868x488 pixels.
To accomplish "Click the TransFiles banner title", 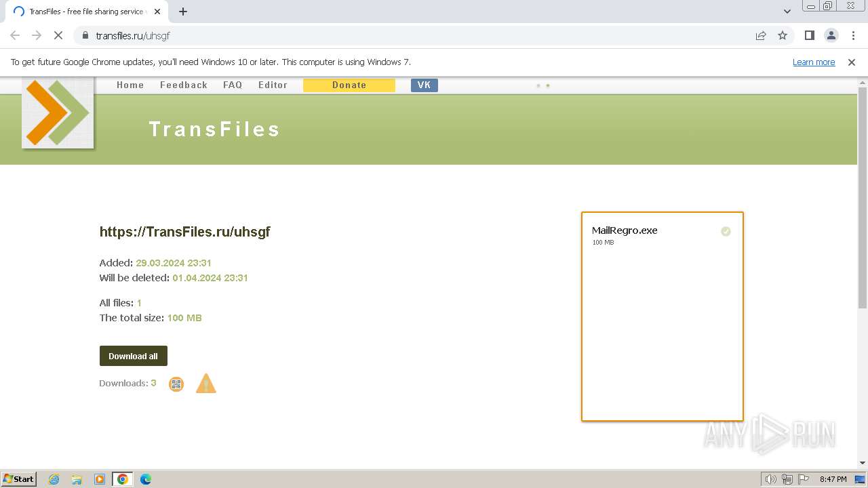I will click(x=214, y=129).
